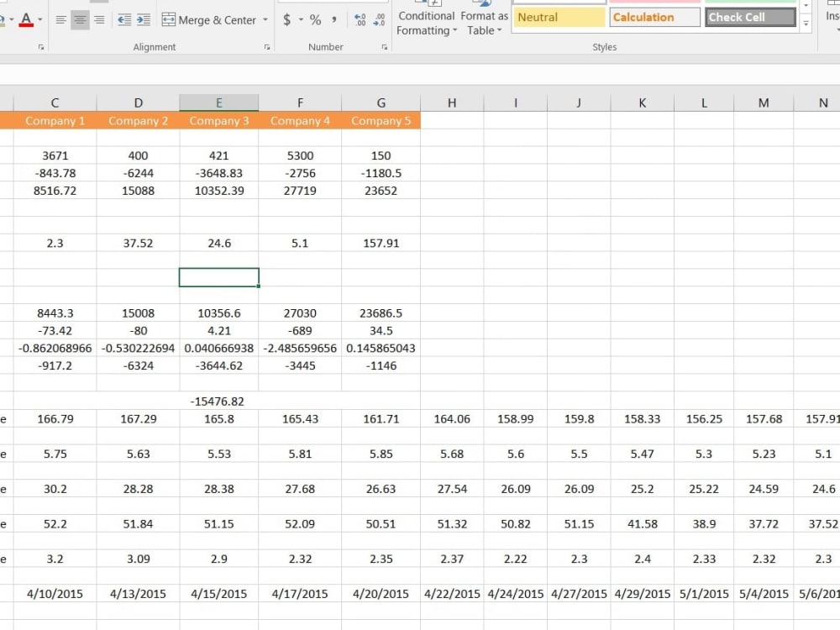Screen dimensions: 840x630
Task: Decrease decimal places
Action: point(380,20)
